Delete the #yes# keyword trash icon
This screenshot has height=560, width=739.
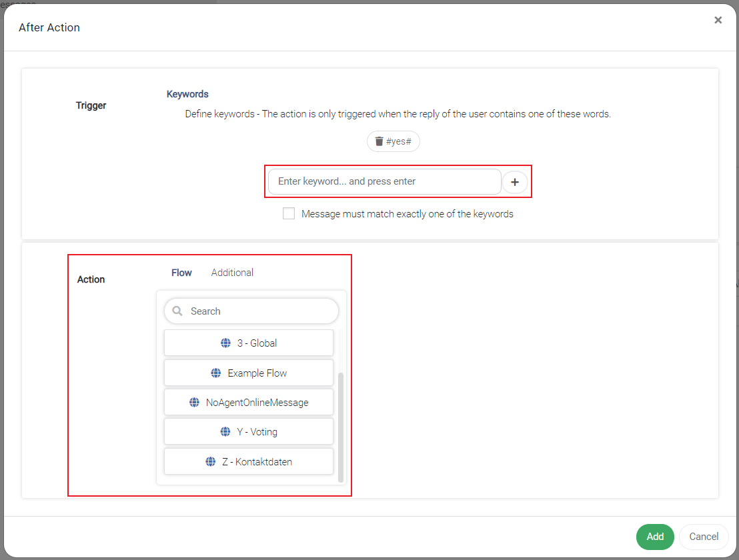click(x=379, y=141)
